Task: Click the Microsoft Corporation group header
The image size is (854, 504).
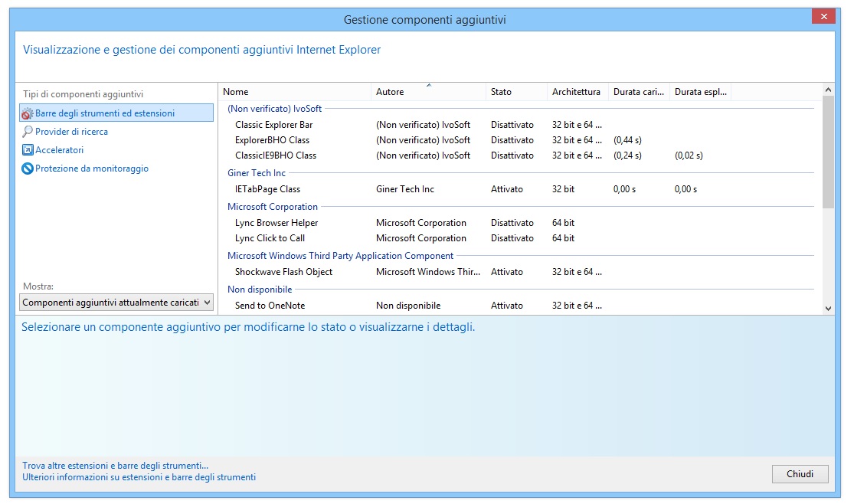Action: [273, 207]
